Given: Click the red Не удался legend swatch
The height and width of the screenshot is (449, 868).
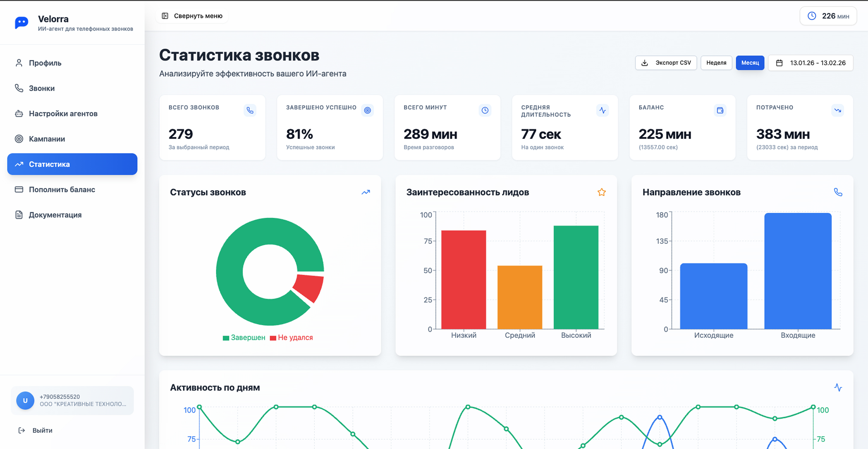Looking at the screenshot, I should coord(273,338).
